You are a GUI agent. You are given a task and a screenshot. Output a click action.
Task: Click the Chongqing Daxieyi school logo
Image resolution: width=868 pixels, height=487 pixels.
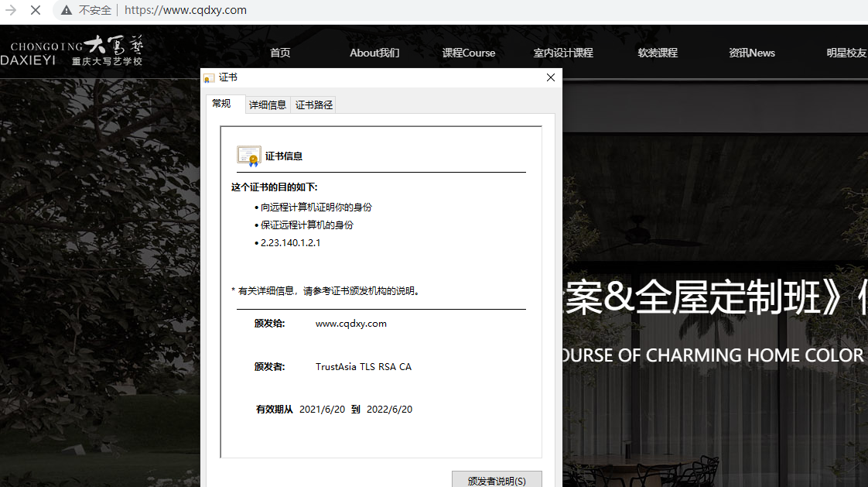pyautogui.click(x=75, y=51)
